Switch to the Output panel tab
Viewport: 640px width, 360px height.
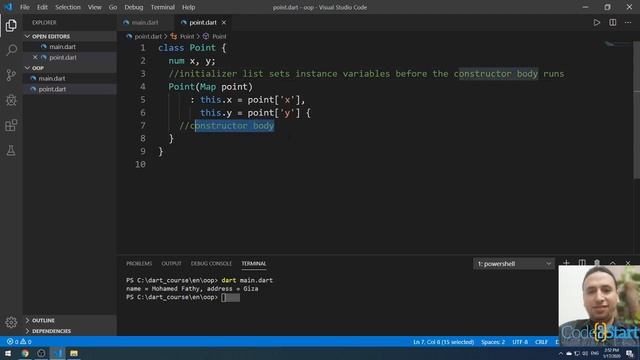(171, 264)
